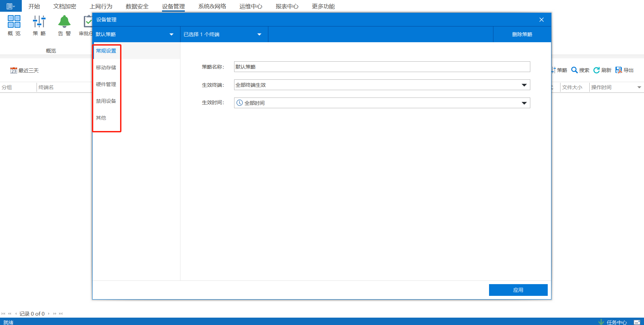Select 禁用设备 in the left sidebar
Viewport: 644px width, 325px height.
tap(106, 101)
